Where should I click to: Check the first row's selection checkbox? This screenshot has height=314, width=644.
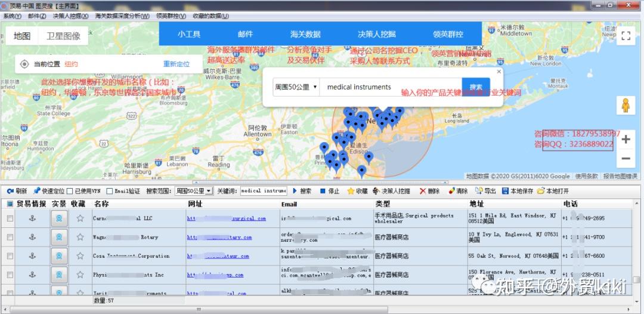click(10, 218)
